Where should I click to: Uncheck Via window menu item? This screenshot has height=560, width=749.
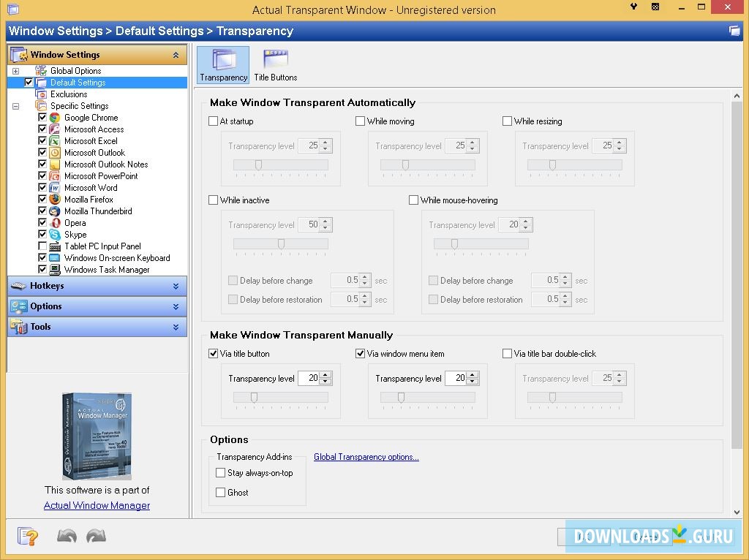[360, 354]
